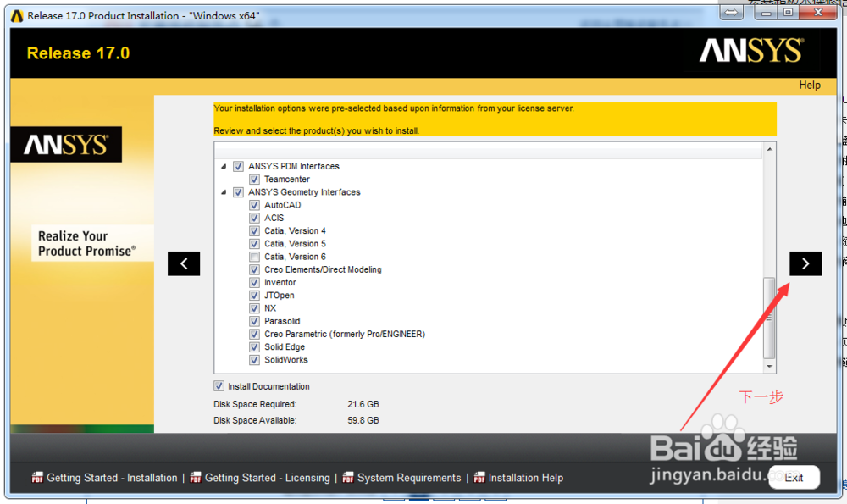Collapse ANSYS Geometry Interfaces tree node

224,192
